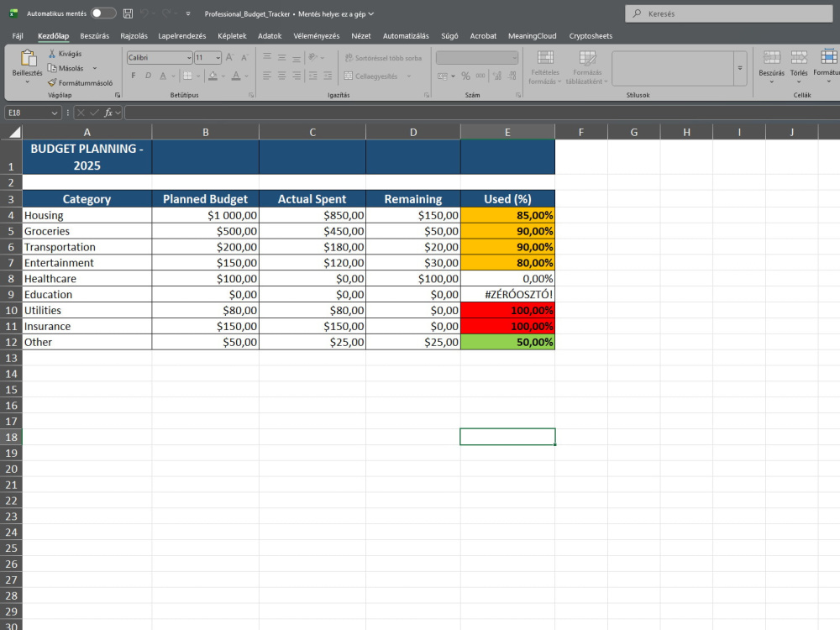Open the Cellaegyesítés merge dropdown arrow
840x630 pixels.
coord(409,76)
